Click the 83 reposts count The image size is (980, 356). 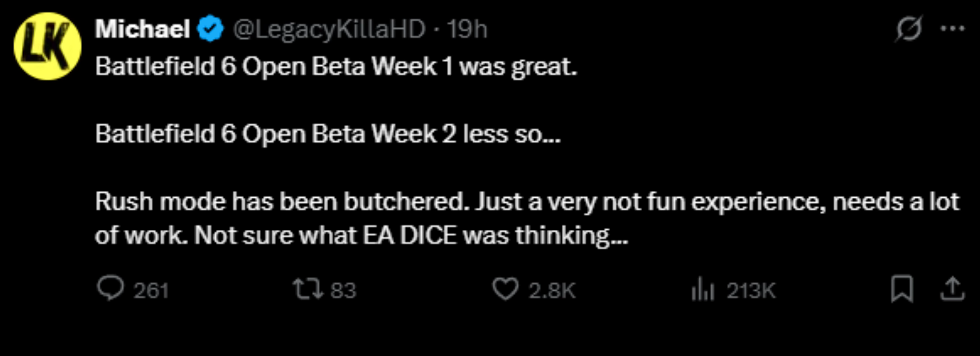coord(343,291)
